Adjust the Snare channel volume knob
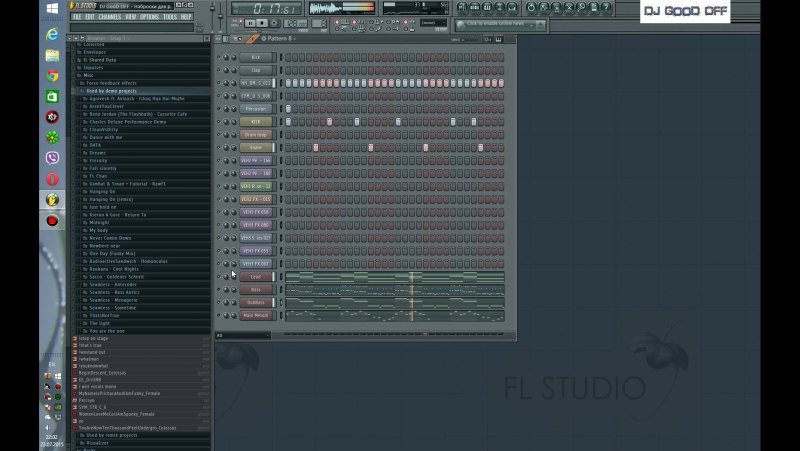This screenshot has height=451, width=800. coord(234,147)
